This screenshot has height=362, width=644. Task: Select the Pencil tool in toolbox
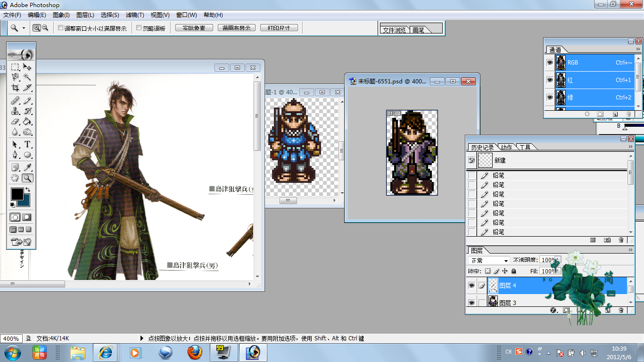coord(27,101)
